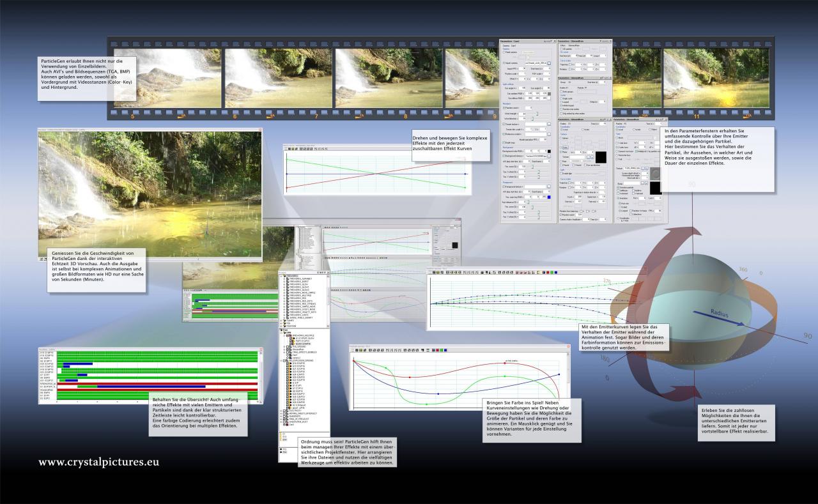The image size is (818, 504).
Task: Enable the Random start angles checkbox
Action: [561, 109]
